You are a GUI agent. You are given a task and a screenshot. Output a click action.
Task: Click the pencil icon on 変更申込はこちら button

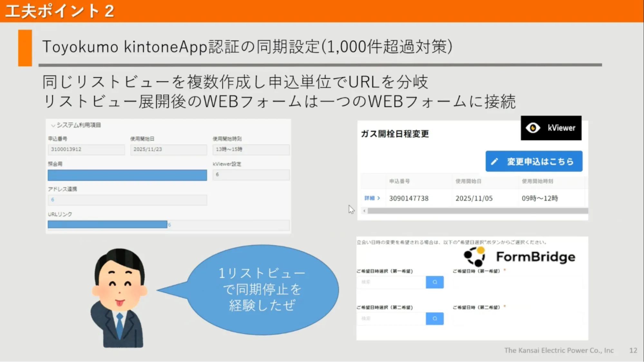click(x=495, y=161)
